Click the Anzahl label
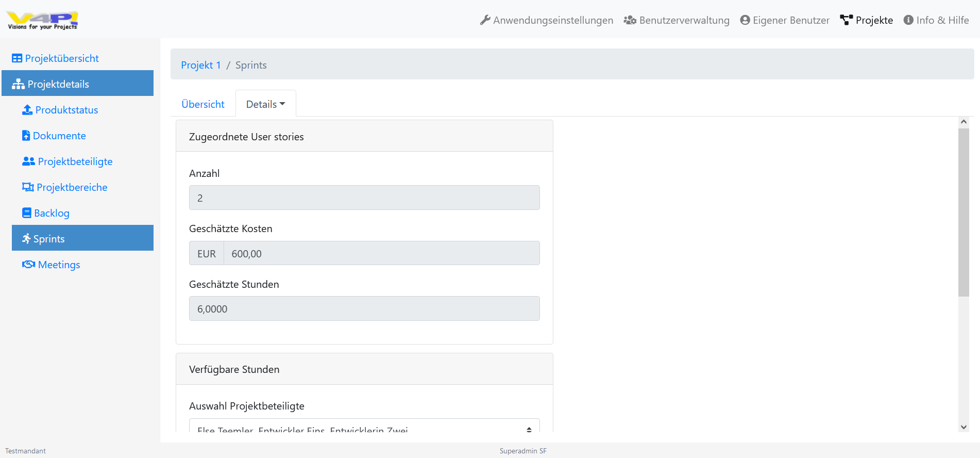The image size is (980, 458). pos(205,173)
